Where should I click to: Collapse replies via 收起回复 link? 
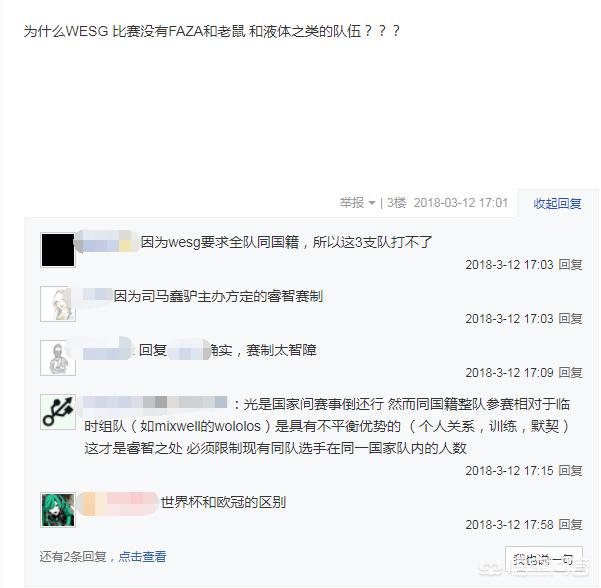pyautogui.click(x=557, y=203)
